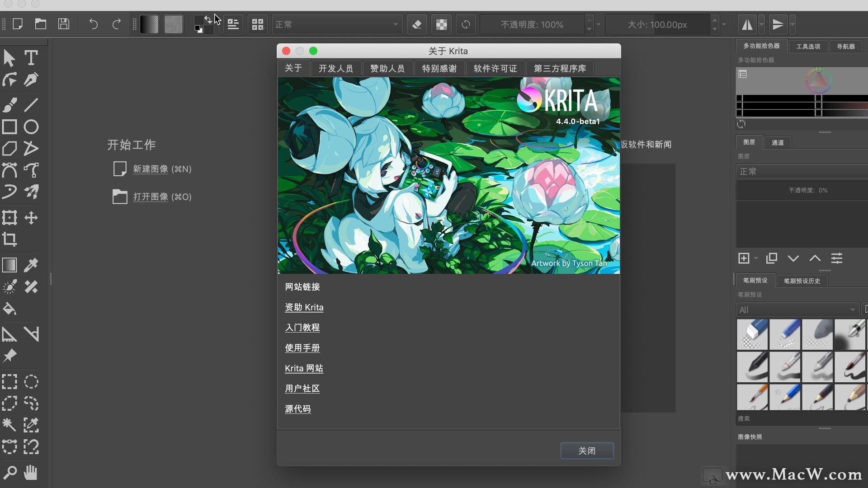Select the Color picker eyedropper tool
The height and width of the screenshot is (488, 868).
point(31,265)
